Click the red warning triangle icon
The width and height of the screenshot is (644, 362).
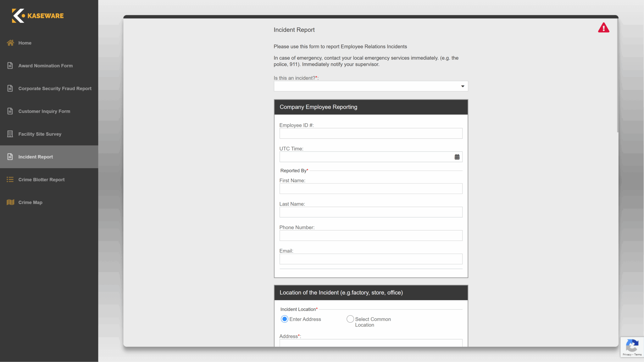click(x=603, y=28)
